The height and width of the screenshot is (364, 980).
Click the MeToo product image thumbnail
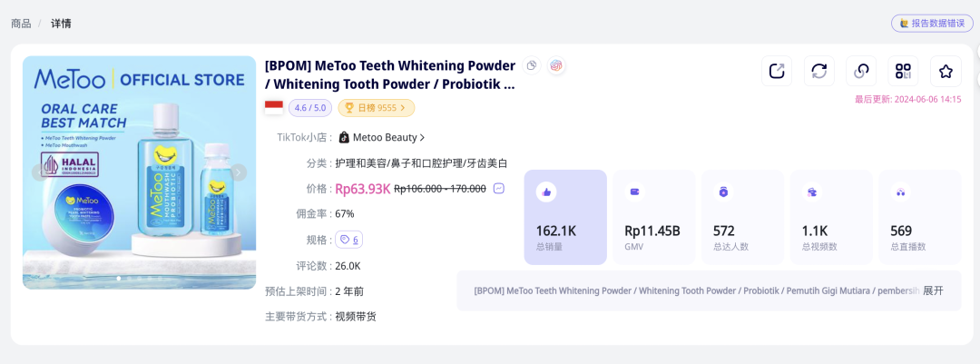(x=139, y=172)
